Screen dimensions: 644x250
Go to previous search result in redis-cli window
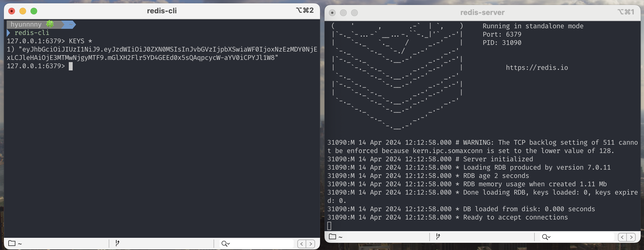coord(302,244)
